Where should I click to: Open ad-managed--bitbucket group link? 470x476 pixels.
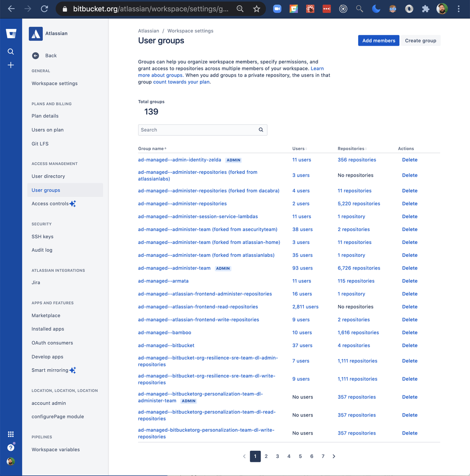[166, 345]
